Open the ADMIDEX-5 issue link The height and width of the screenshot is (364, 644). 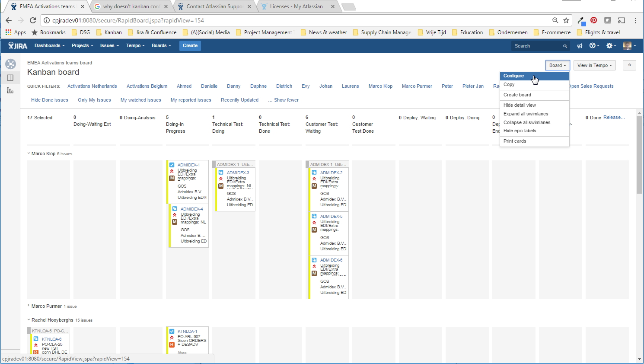pos(331,216)
